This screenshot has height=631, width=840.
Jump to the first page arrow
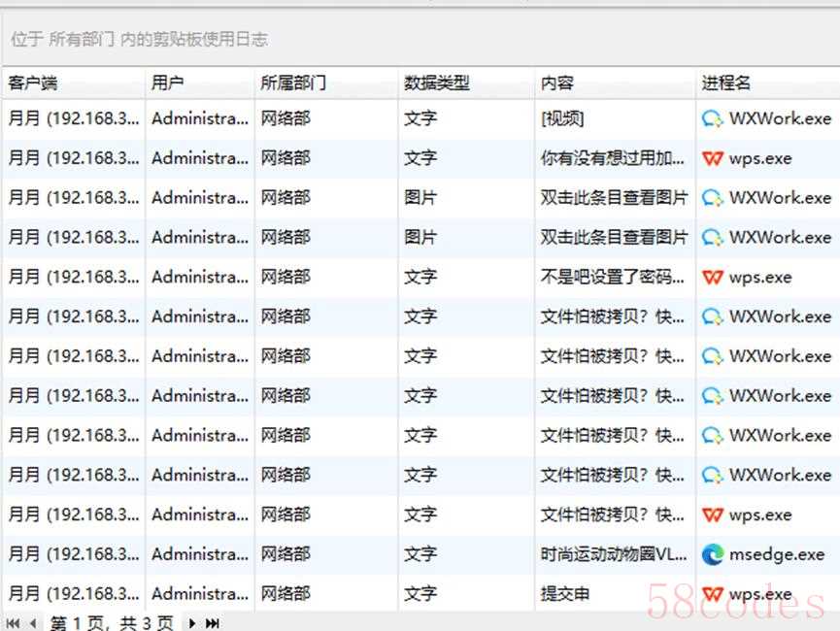13,622
